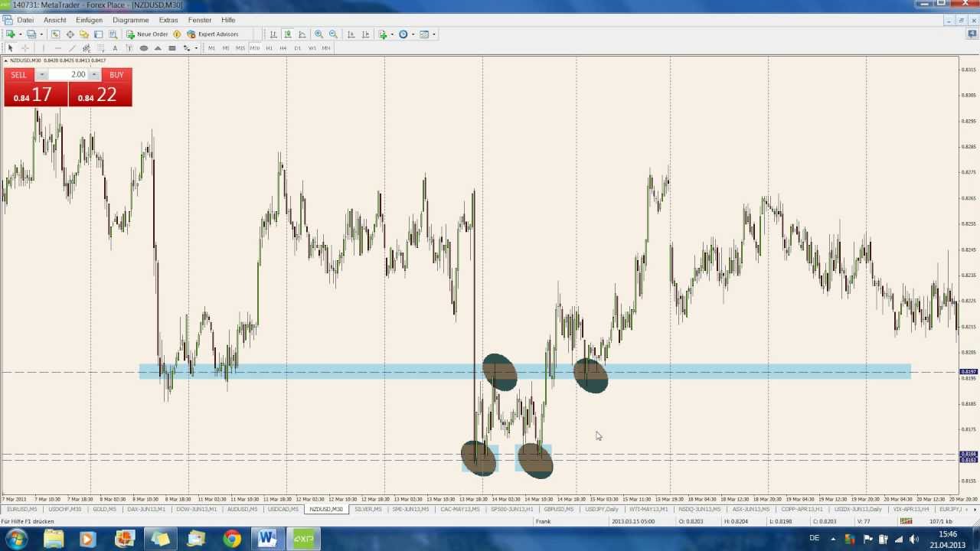Image resolution: width=980 pixels, height=551 pixels.
Task: Open the periodicity clock dropdown
Action: pyautogui.click(x=407, y=34)
